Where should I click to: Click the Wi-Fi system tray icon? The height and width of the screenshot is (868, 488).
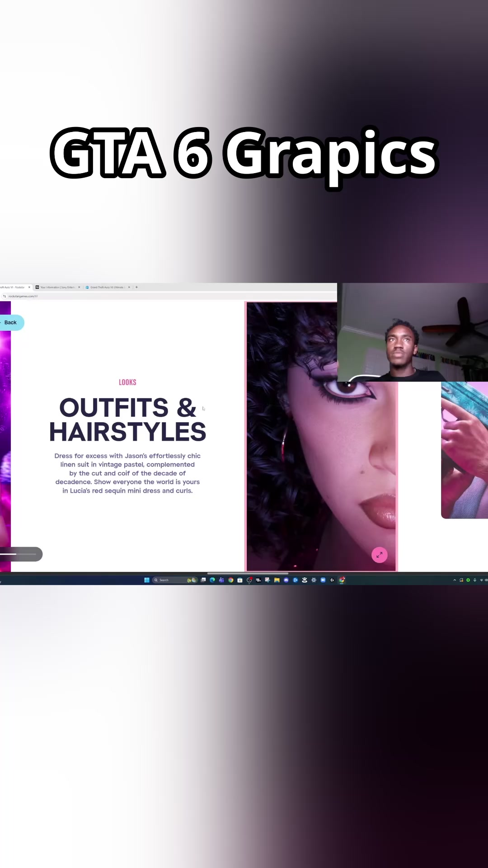coord(481,580)
